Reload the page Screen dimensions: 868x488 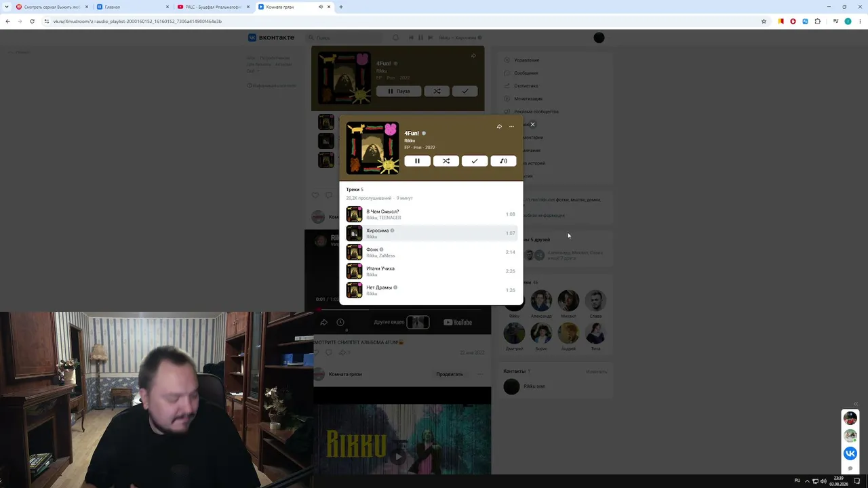click(32, 21)
